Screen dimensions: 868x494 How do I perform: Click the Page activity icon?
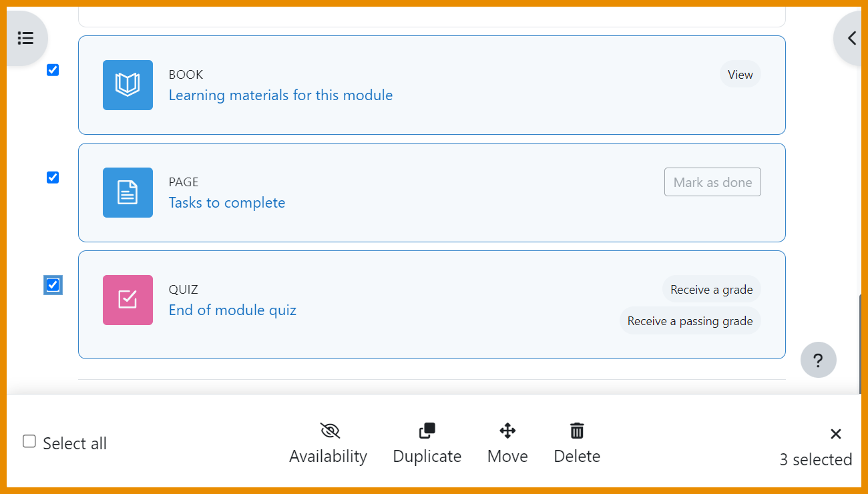[x=128, y=192]
